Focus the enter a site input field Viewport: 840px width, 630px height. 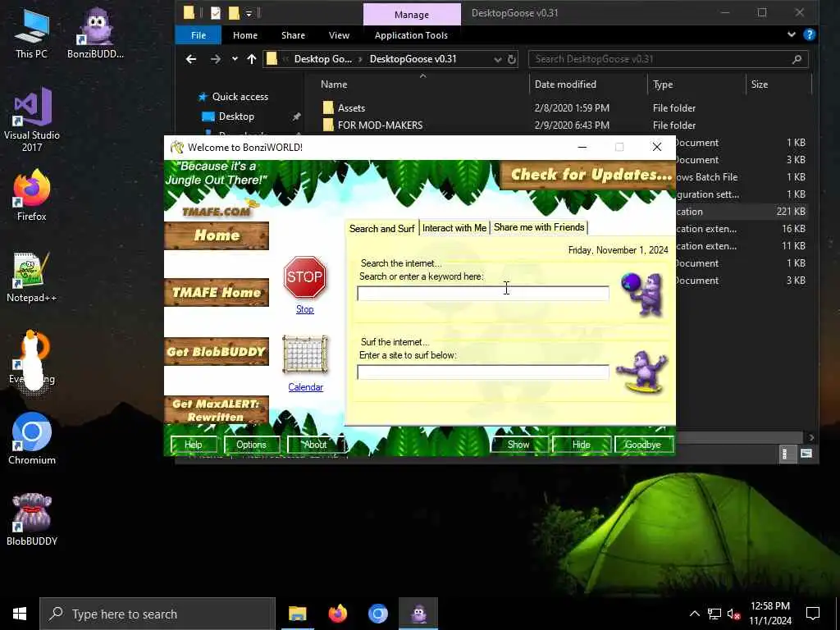click(x=482, y=372)
